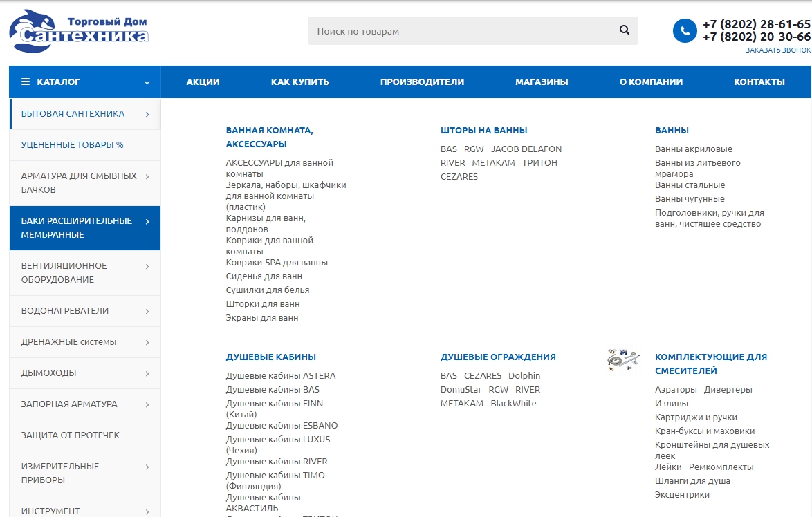Open ВАННАЯ КОМНАТА, АКСЕССУАРЫ heading

click(269, 137)
